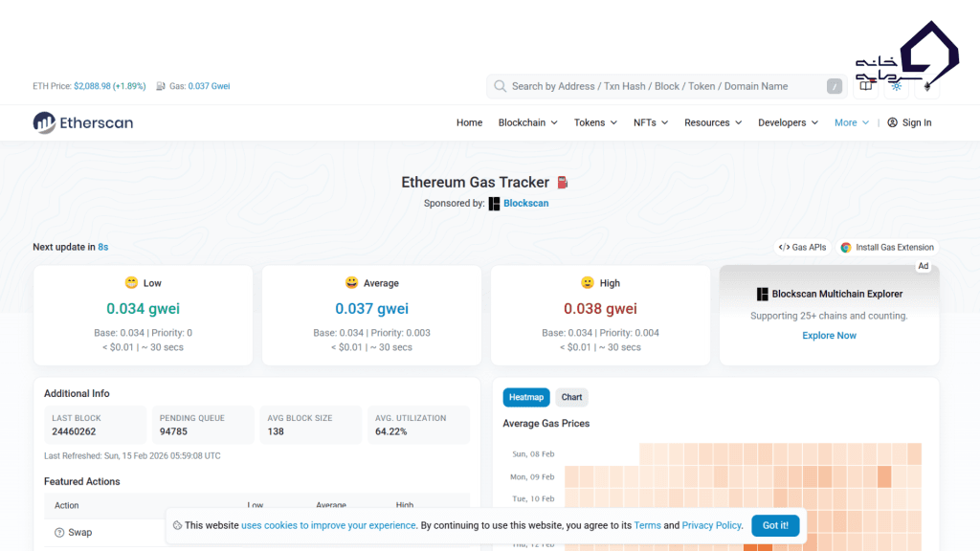
Task: Click the clipboard emoji beside Ethereum Gas Tracker
Action: coord(562,182)
